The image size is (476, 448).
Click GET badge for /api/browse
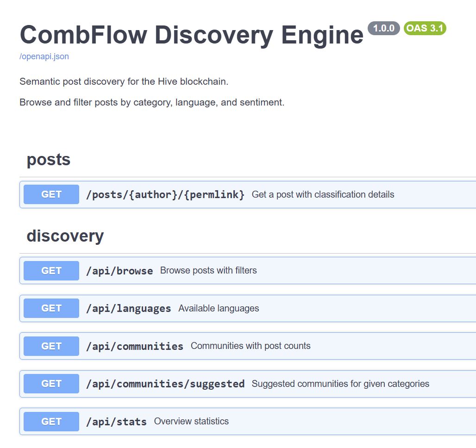pos(51,271)
